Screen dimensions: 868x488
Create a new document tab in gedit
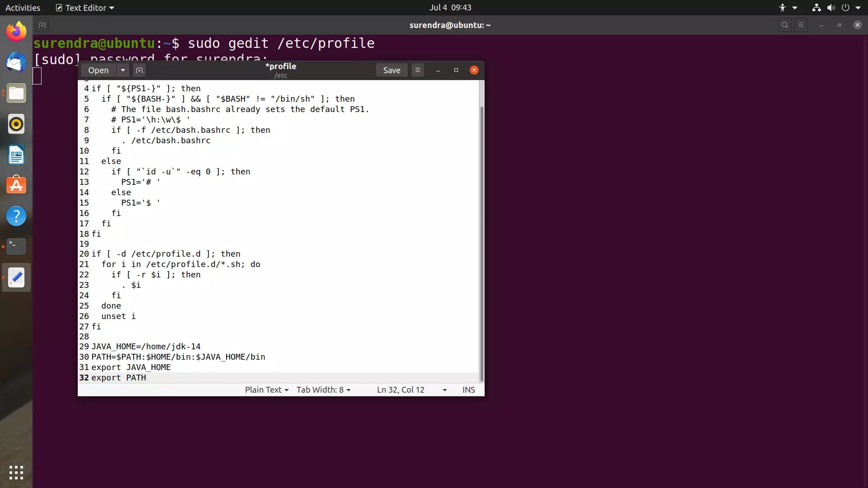[139, 70]
